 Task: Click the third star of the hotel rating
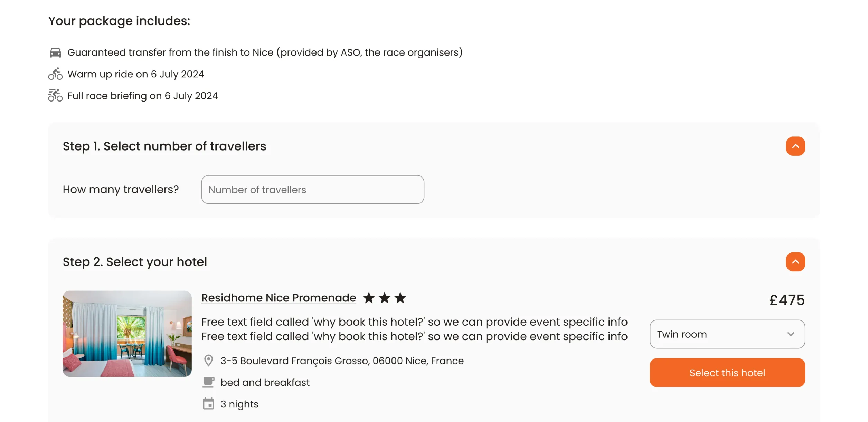click(x=400, y=298)
